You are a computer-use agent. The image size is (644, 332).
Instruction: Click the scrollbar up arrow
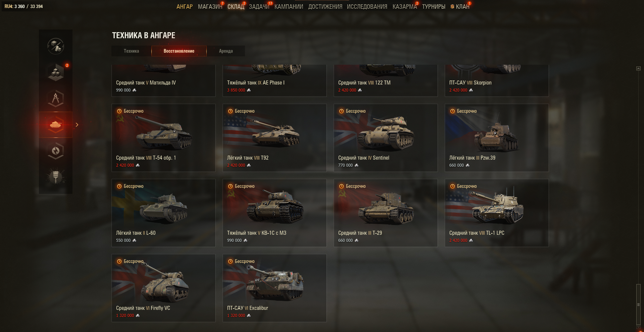click(x=638, y=68)
